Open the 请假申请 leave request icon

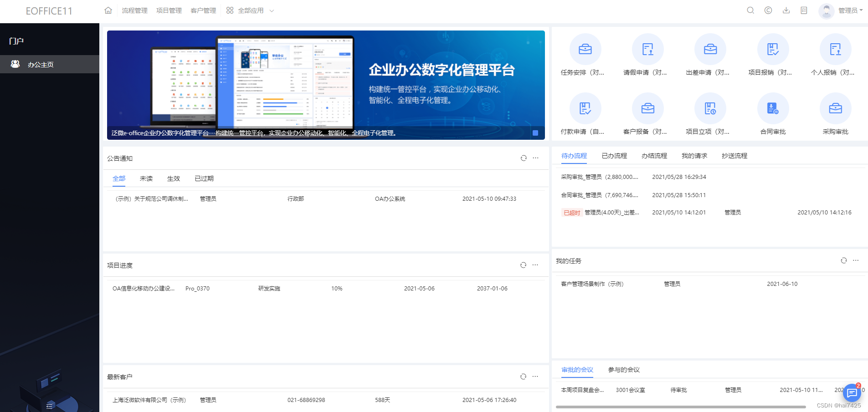point(647,49)
